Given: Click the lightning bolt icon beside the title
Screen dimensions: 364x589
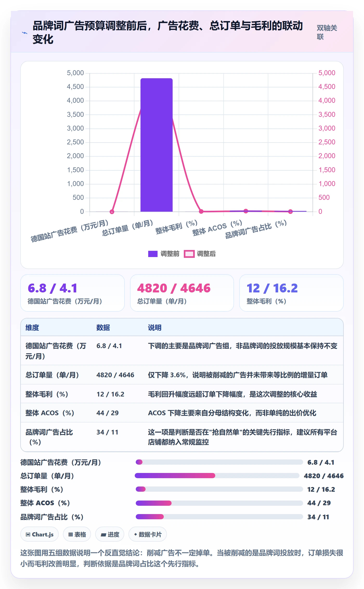Looking at the screenshot, I should 25,33.
